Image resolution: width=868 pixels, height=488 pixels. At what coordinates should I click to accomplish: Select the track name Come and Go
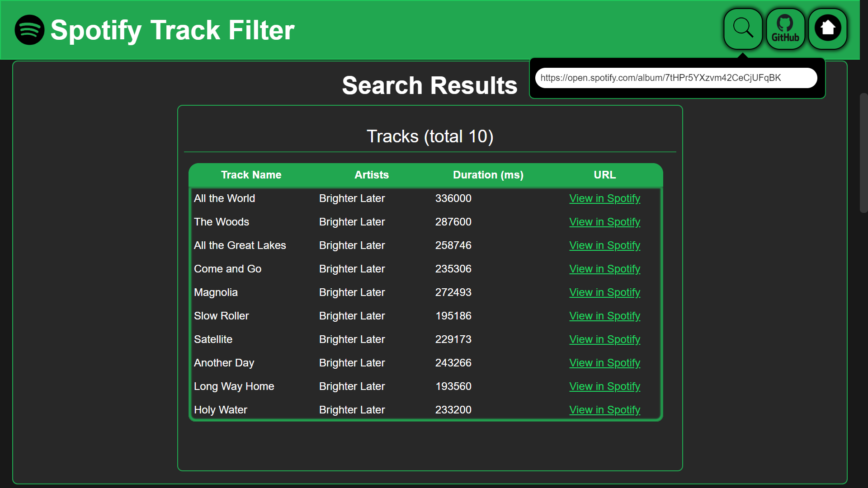click(x=227, y=269)
